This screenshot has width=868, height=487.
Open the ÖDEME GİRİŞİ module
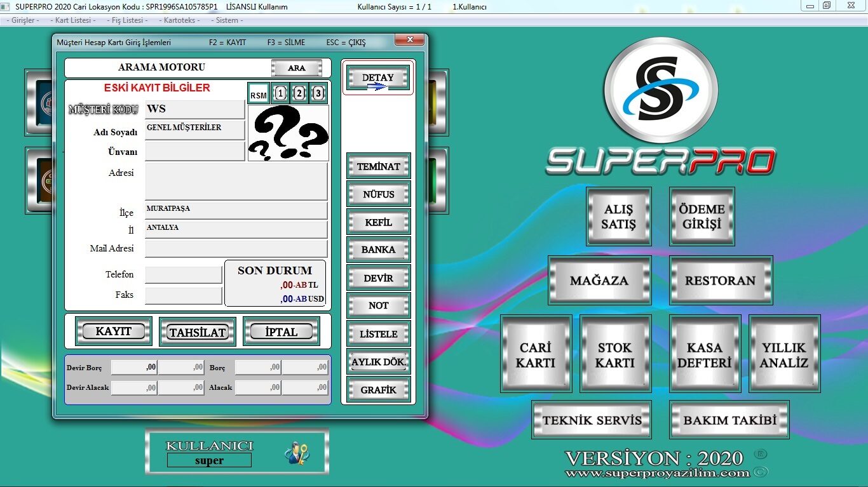[702, 217]
